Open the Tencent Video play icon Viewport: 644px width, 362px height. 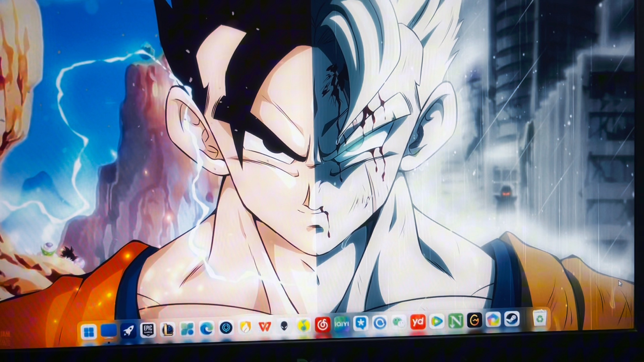click(437, 322)
